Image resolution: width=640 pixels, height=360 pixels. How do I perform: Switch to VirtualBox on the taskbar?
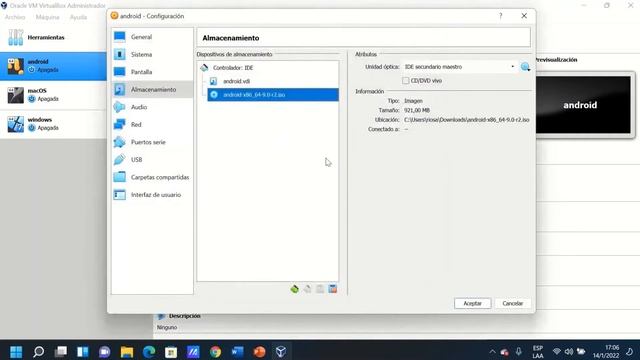pos(281,351)
